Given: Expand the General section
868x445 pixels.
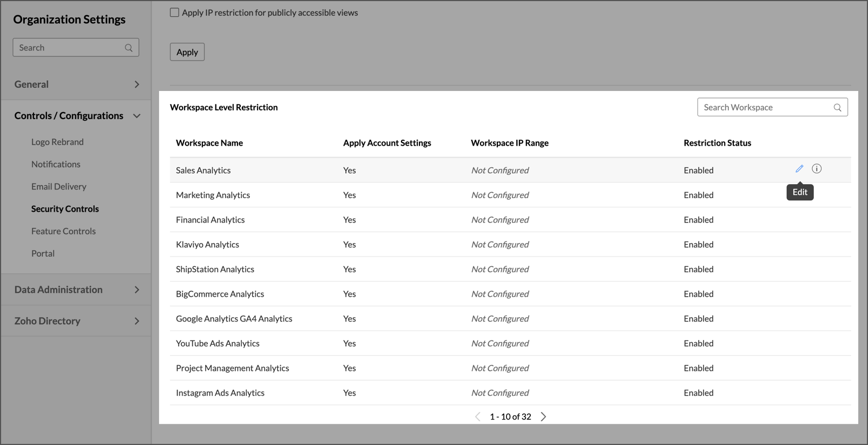Looking at the screenshot, I should [x=76, y=84].
